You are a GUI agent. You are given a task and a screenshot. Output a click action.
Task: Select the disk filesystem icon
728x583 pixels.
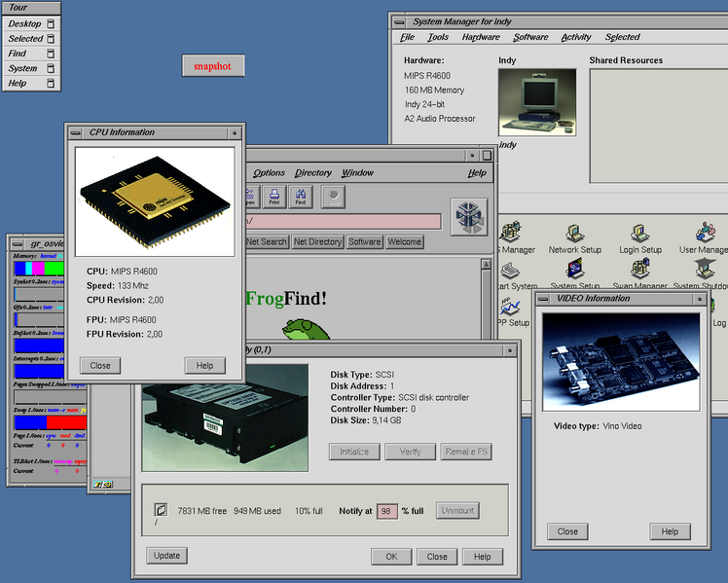(x=161, y=510)
